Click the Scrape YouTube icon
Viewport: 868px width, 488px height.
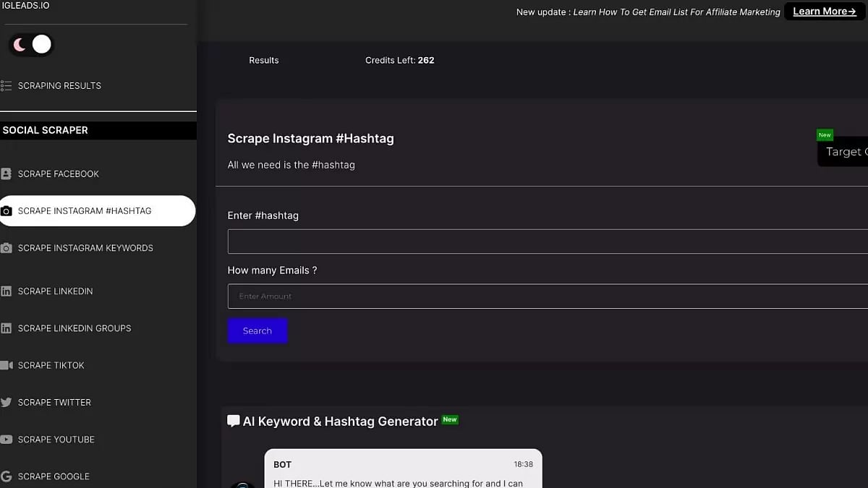(x=7, y=439)
